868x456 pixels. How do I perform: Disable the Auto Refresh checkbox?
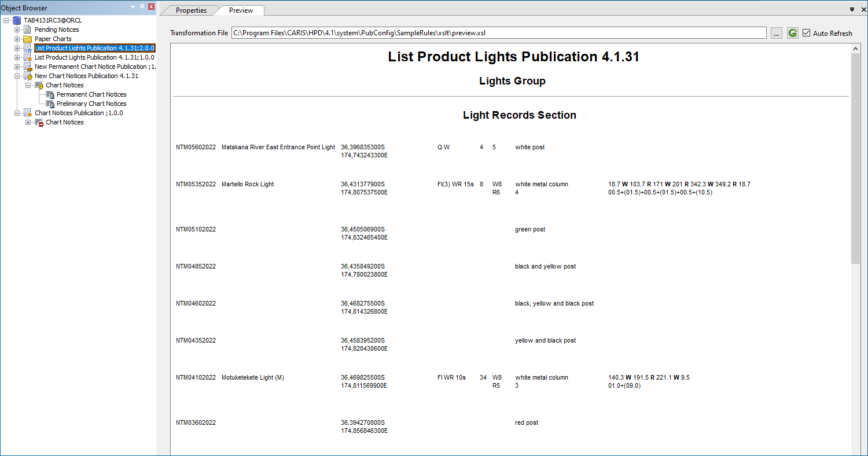(807, 33)
